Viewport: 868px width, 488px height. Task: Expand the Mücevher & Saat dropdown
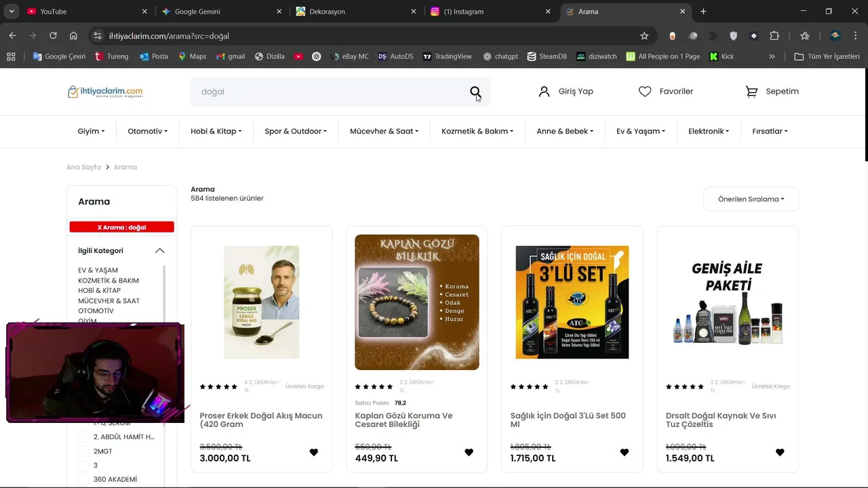[x=384, y=131]
